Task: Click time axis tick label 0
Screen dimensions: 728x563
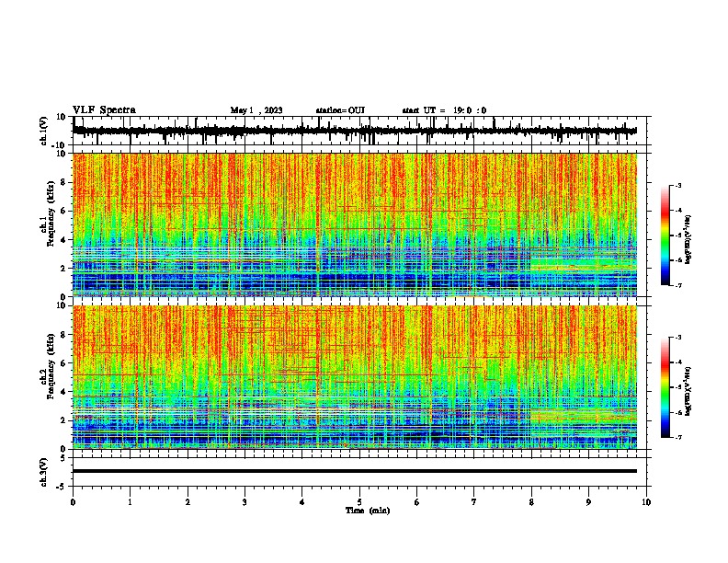Action: 73,502
